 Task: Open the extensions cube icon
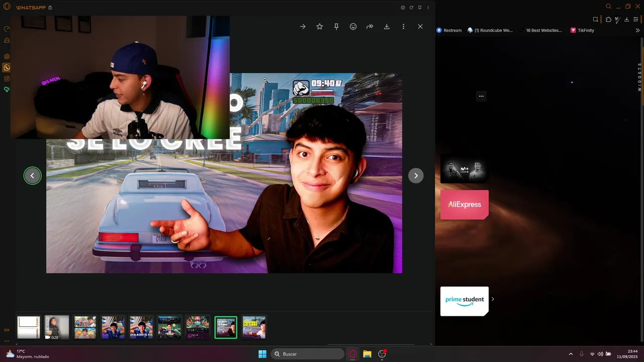coord(608,20)
